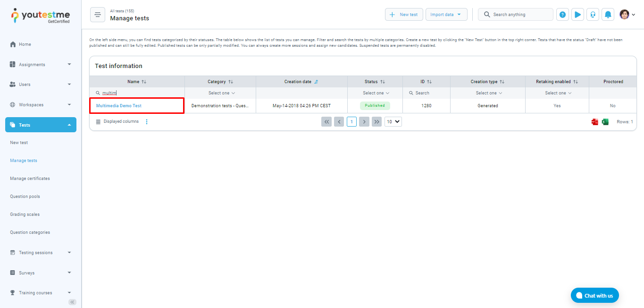Open the help question mark icon
644x308 pixels.
point(562,15)
